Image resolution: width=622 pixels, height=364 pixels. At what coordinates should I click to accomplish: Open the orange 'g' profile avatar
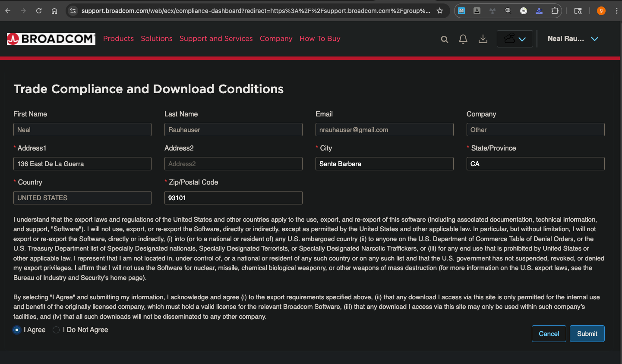601,11
